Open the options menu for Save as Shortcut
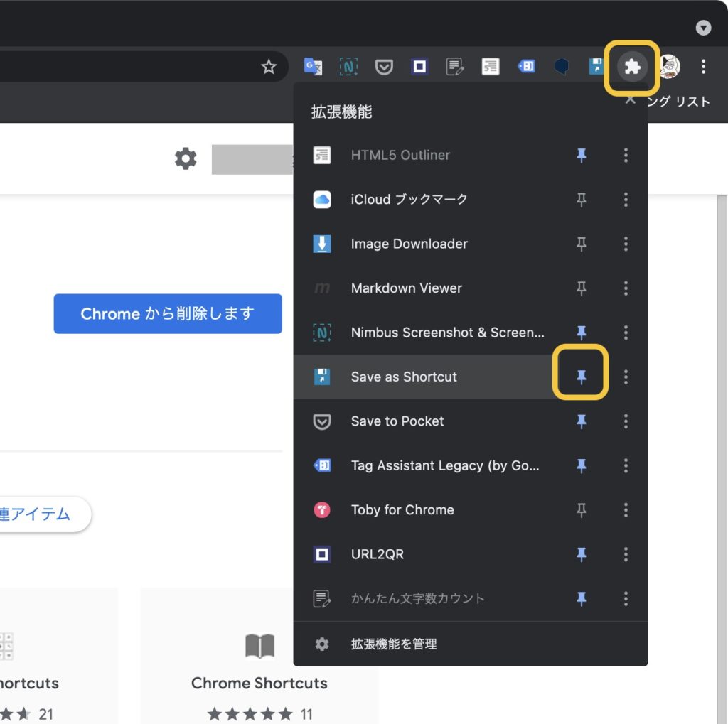 click(626, 377)
